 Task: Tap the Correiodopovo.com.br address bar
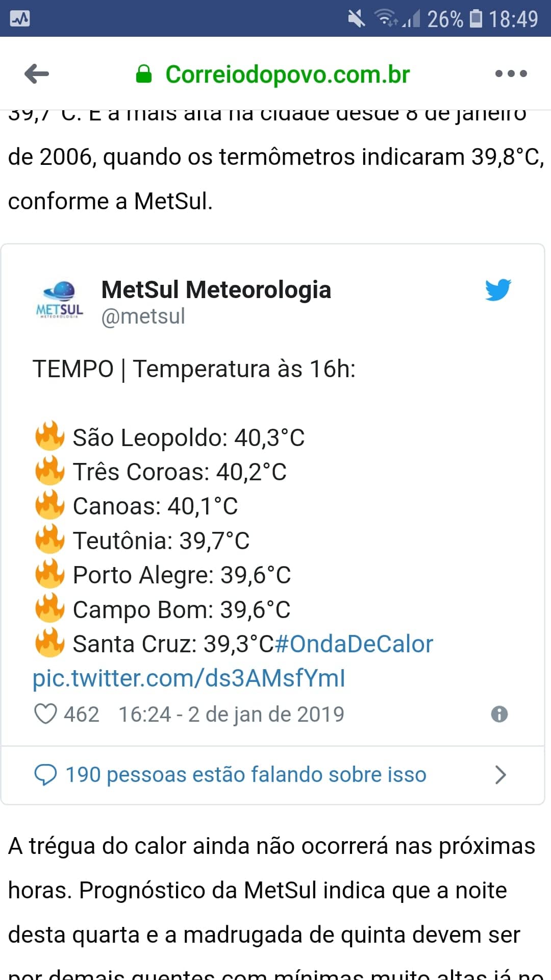pos(288,75)
